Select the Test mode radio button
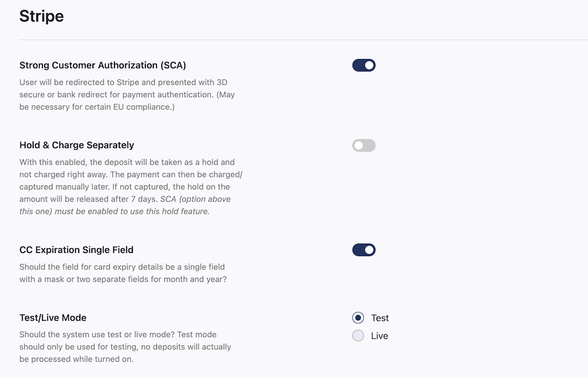The height and width of the screenshot is (378, 588). (x=358, y=318)
